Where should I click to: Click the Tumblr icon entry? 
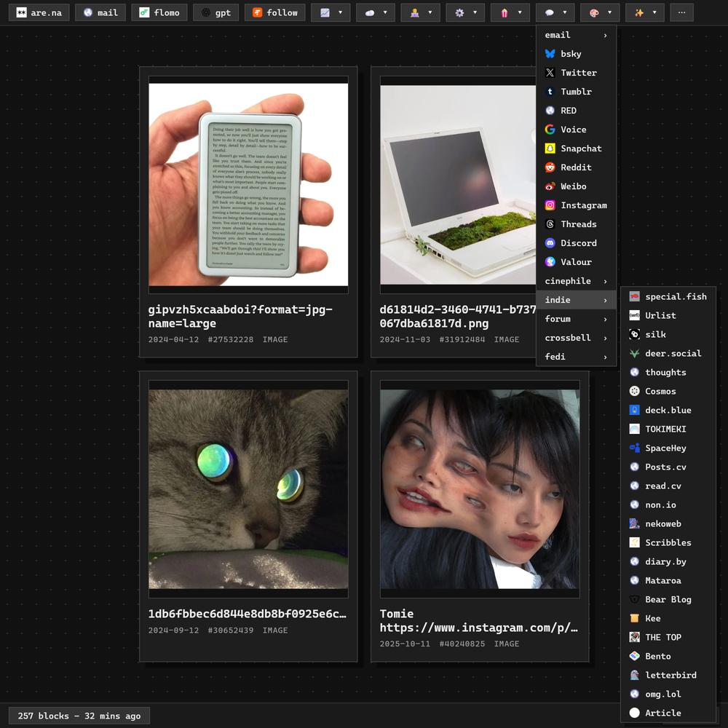550,92
